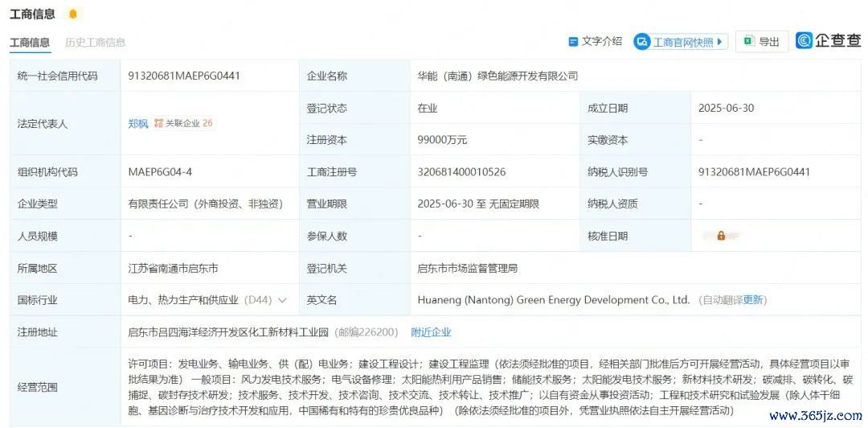868x428 pixels.
Task: Expand the arrow on 工商官网快照
Action: click(x=719, y=42)
